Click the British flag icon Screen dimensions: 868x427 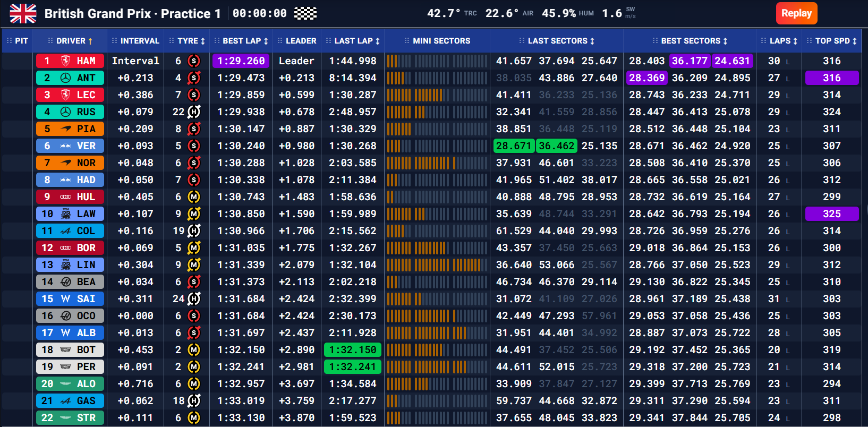tap(23, 13)
